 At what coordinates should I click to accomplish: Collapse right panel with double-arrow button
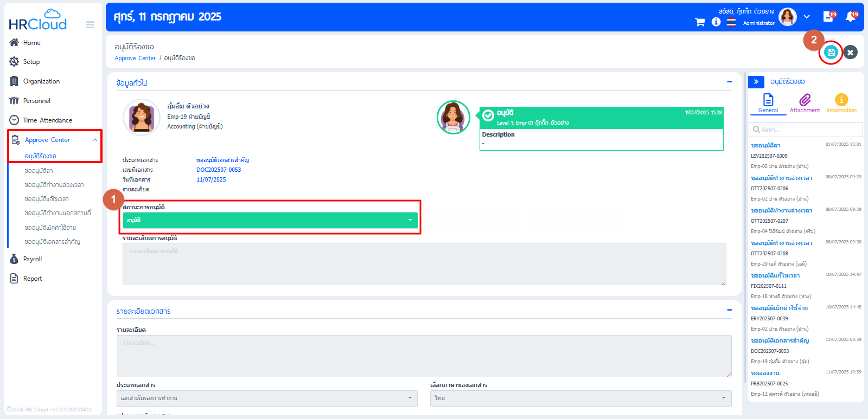[x=756, y=82]
